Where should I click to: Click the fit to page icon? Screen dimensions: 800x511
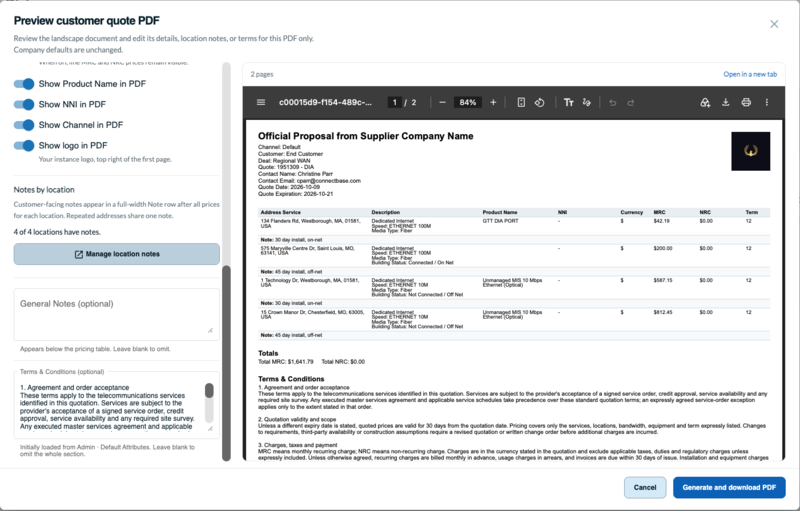(x=521, y=103)
